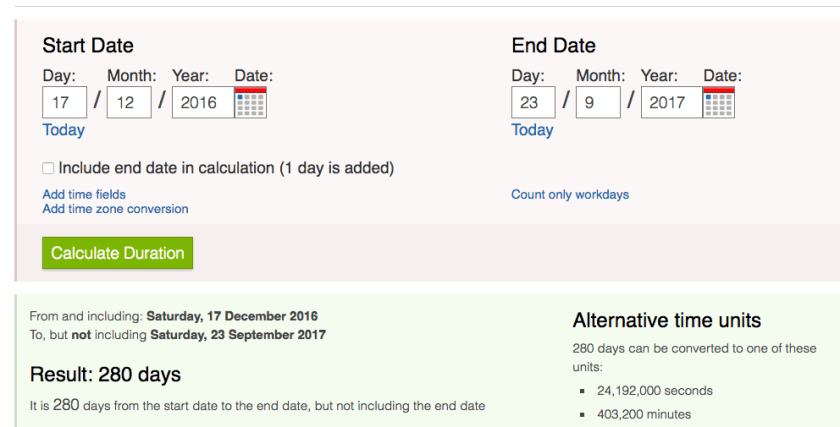
Task: Focus the Start Date day field
Action: (65, 102)
